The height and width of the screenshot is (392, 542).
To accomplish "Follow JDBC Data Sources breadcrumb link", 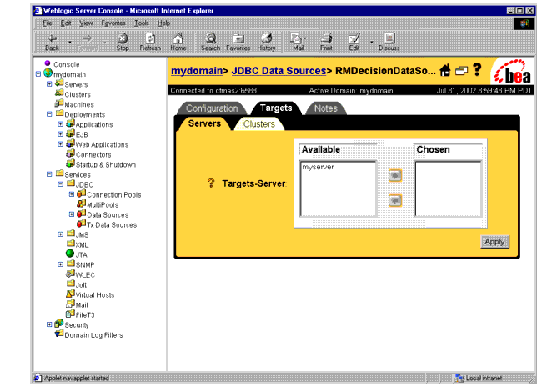I will pos(279,71).
